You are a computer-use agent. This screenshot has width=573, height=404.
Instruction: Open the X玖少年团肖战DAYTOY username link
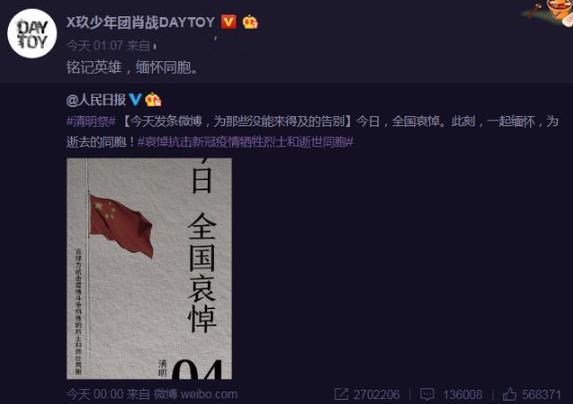[141, 22]
